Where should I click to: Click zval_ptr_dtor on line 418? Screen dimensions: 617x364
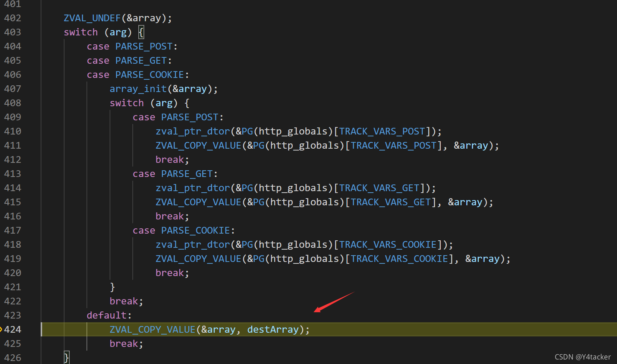[x=193, y=244]
